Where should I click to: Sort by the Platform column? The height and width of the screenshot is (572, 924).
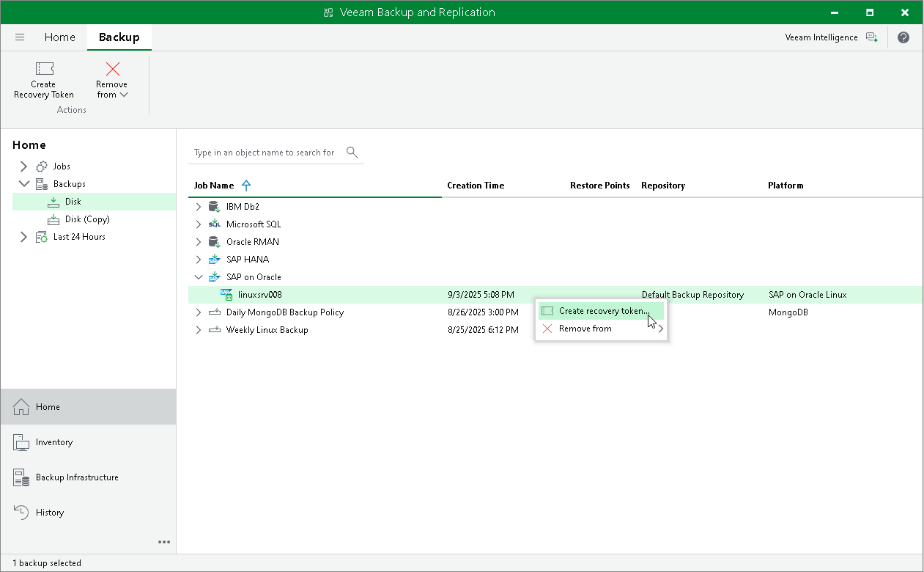tap(786, 186)
